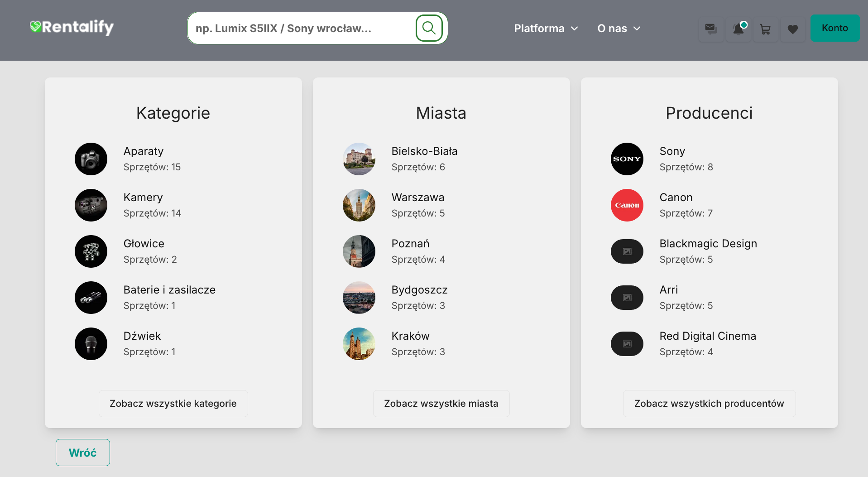Click the magnifying glass search button
Image resolution: width=868 pixels, height=477 pixels.
coord(428,28)
